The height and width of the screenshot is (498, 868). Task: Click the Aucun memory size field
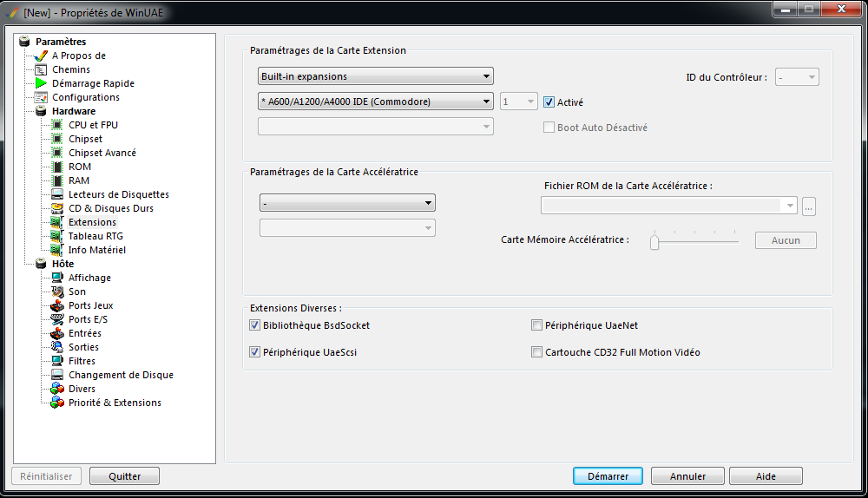click(x=786, y=240)
